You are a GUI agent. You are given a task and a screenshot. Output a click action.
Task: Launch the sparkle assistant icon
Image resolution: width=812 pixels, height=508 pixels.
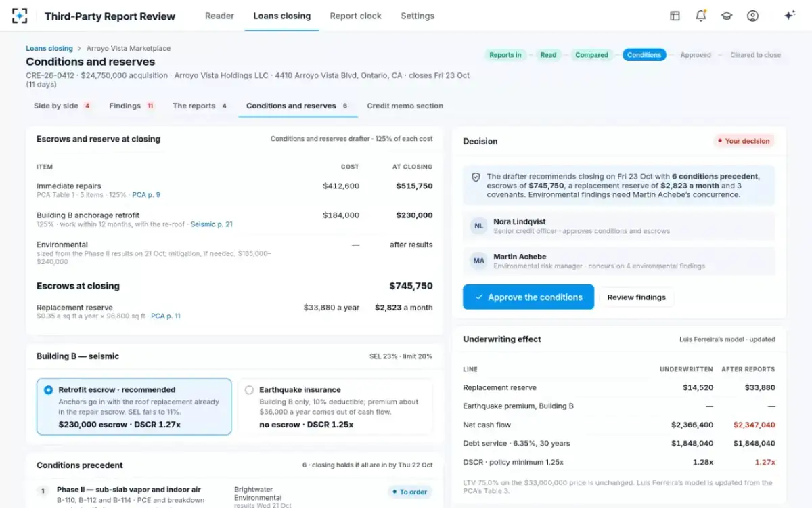[x=789, y=16]
